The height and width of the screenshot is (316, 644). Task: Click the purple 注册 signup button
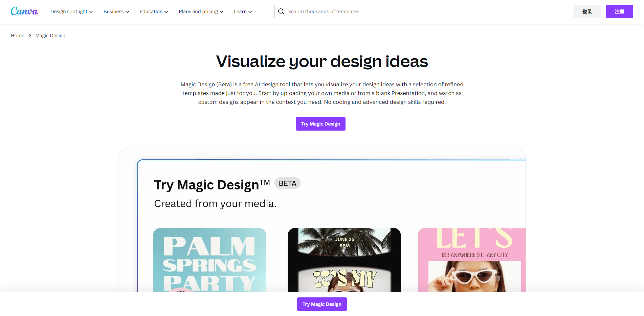point(619,11)
